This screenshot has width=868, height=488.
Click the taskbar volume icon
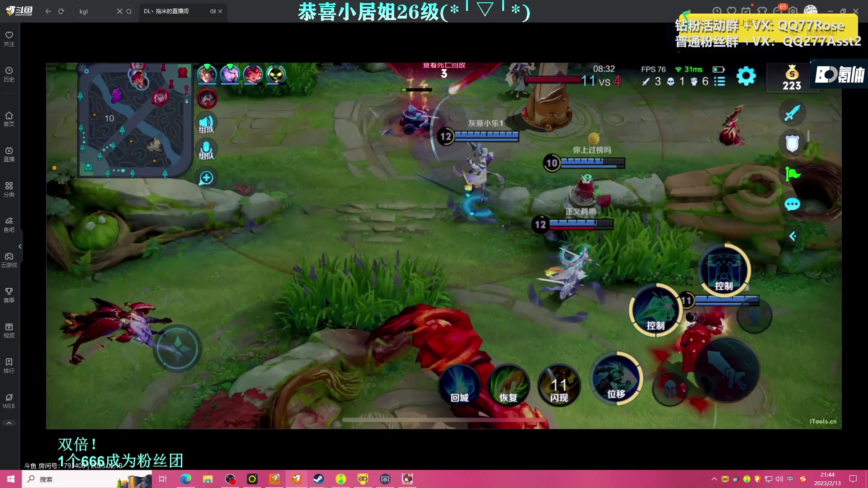click(x=779, y=479)
